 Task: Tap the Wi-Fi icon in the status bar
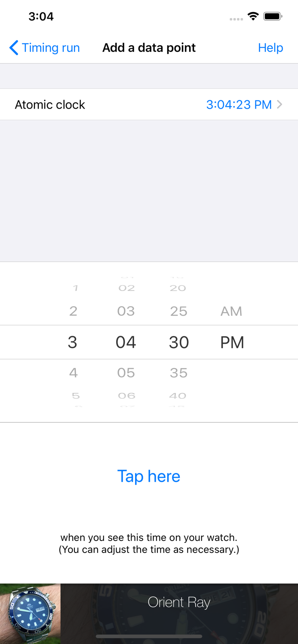(x=253, y=15)
